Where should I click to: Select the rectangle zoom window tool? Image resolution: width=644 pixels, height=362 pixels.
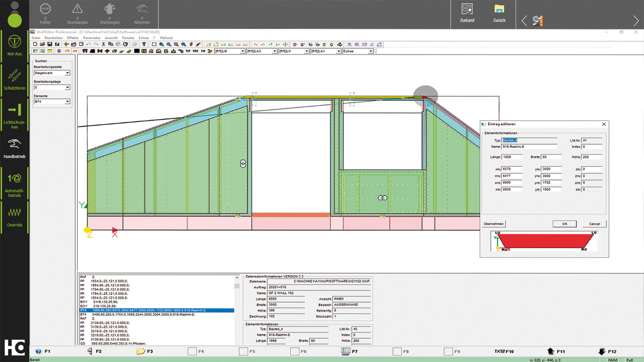[154, 44]
